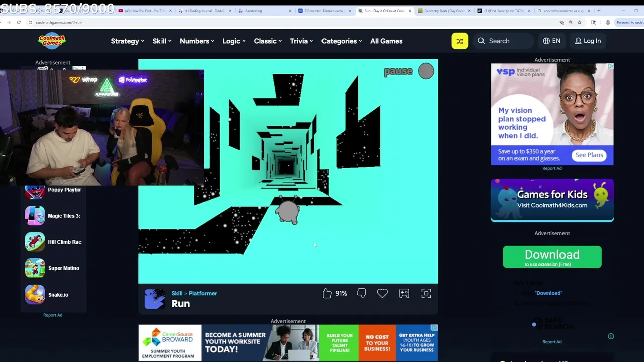
Task: Click the 91% rating text
Action: (341, 293)
